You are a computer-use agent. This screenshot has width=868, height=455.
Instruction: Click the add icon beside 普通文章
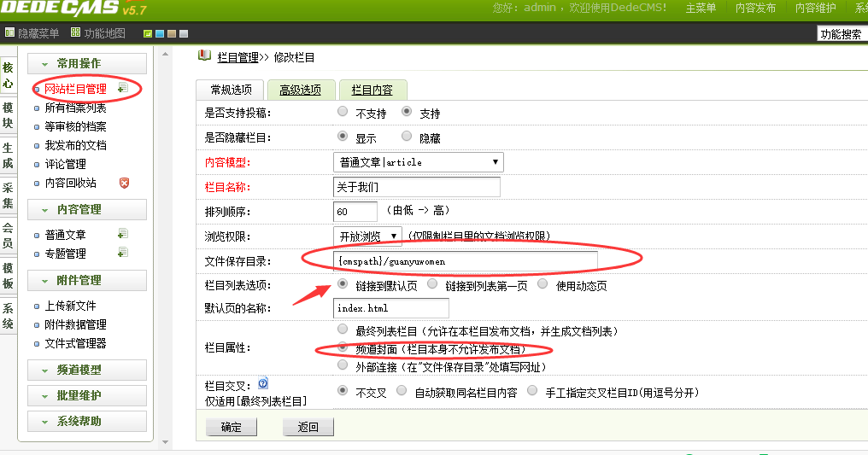(x=123, y=234)
